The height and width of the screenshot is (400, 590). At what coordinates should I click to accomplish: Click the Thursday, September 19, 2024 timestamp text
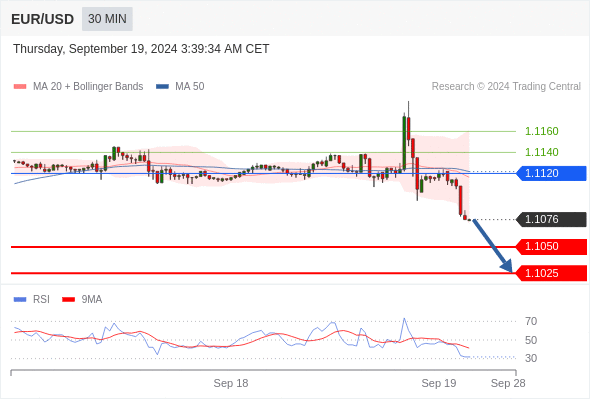141,49
